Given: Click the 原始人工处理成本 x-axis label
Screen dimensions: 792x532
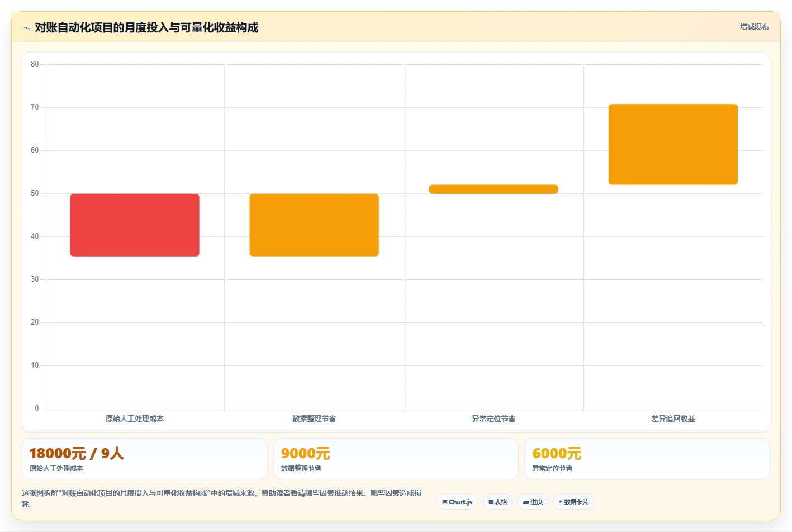Looking at the screenshot, I should tap(135, 419).
